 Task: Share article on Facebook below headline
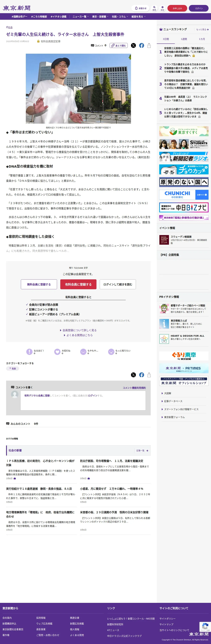click(x=142, y=45)
